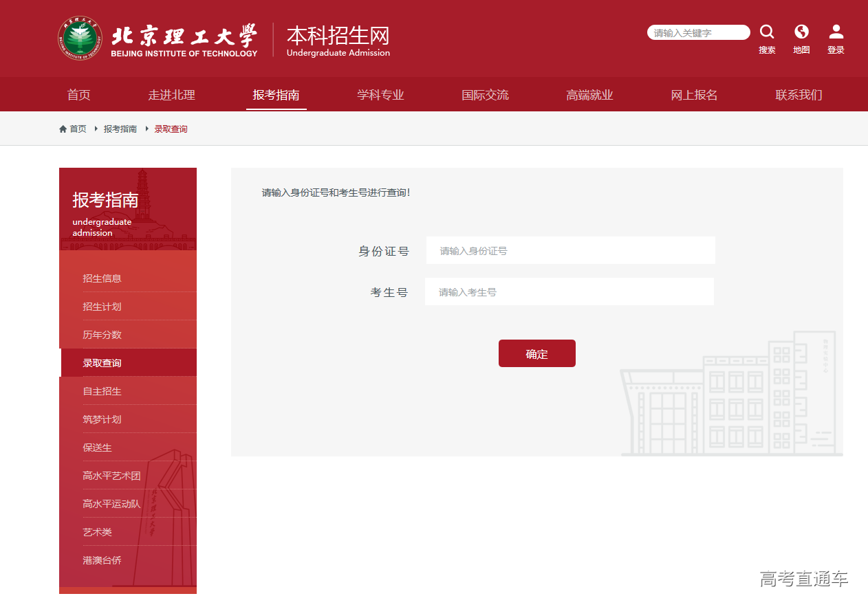This screenshot has width=868, height=607.
Task: Select the highlighted 录取查询 sidebar item
Action: 101,362
